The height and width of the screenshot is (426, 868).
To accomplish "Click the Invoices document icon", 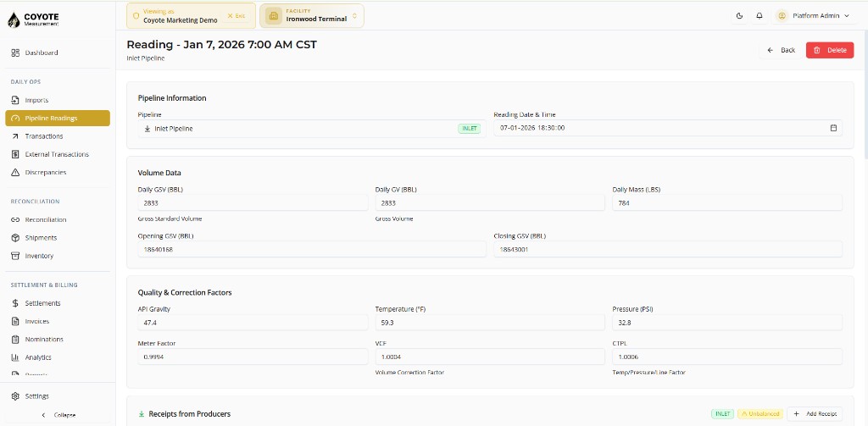I will click(x=15, y=322).
